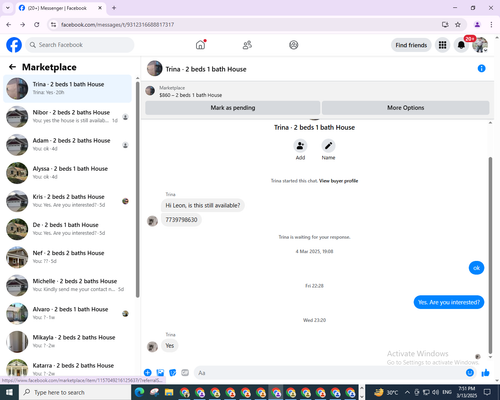
Task: Open the weather 30°C widget
Action: click(386, 392)
